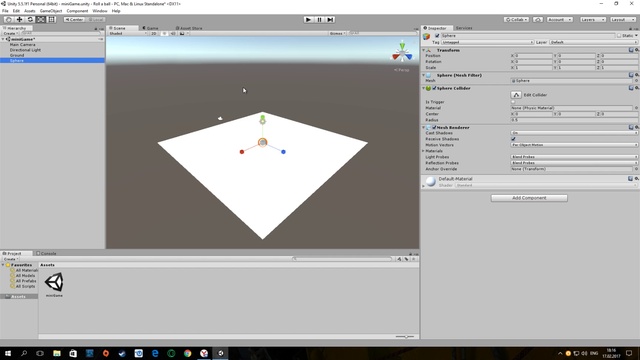Open the Layers toolbar dropdown

(592, 20)
